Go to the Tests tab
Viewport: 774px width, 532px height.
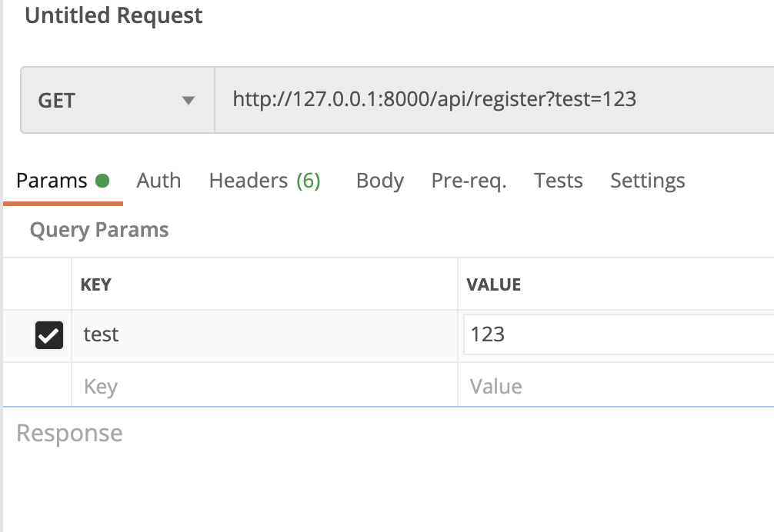click(x=559, y=181)
